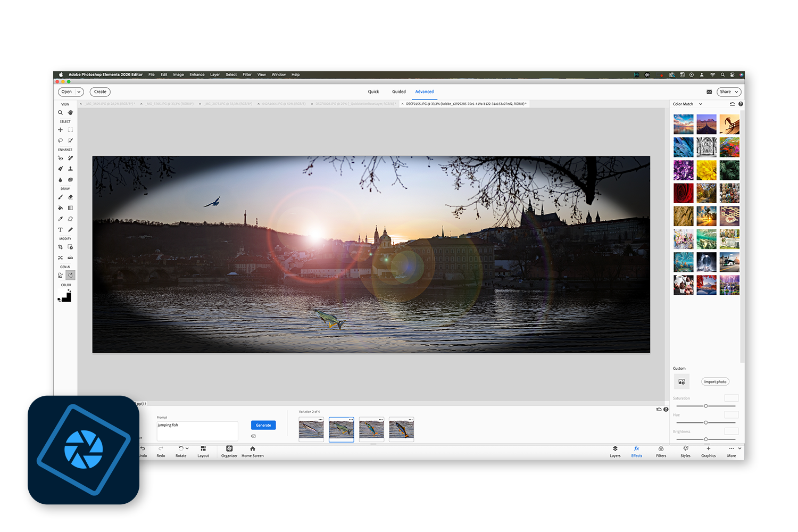The height and width of the screenshot is (532, 798).
Task: Open the Enhance menu
Action: pyautogui.click(x=196, y=74)
